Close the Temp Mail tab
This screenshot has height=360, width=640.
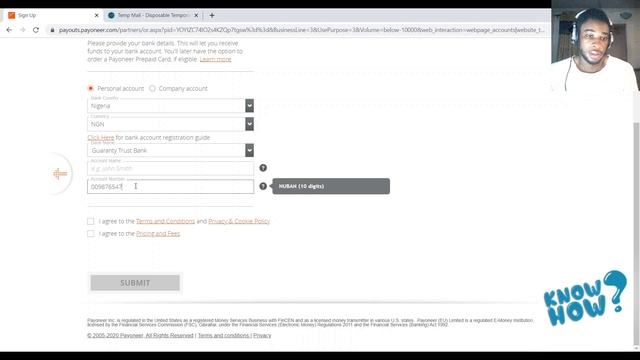196,15
